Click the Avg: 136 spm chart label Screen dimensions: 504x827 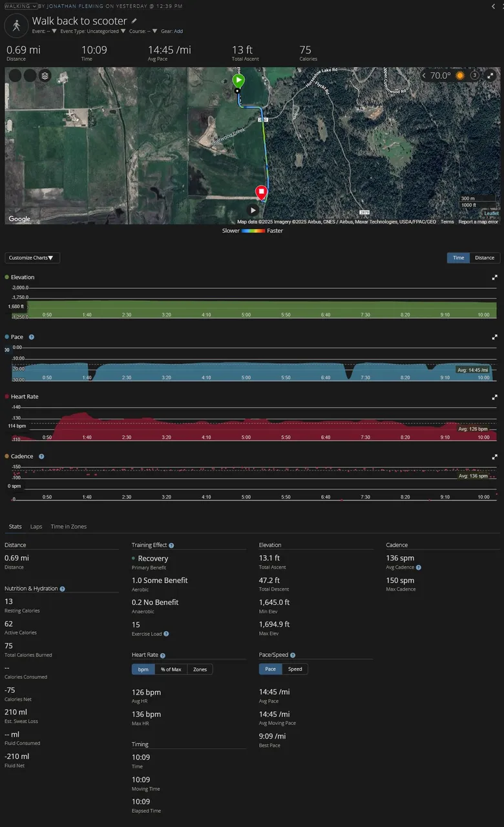coord(473,476)
